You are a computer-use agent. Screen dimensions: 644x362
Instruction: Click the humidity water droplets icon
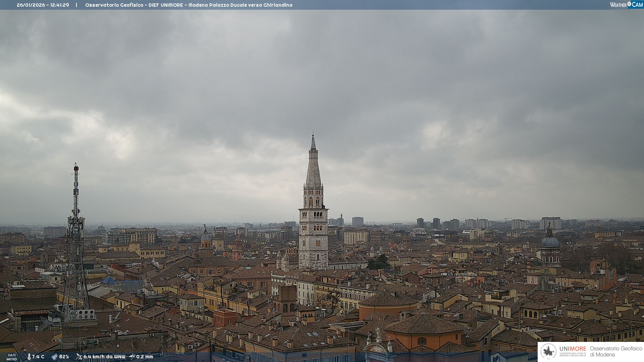[x=54, y=357]
